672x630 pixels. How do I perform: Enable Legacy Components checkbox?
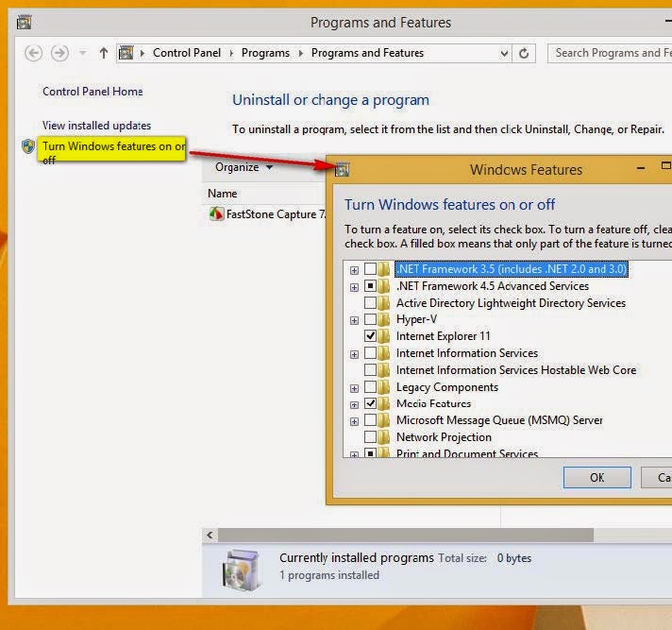point(370,387)
